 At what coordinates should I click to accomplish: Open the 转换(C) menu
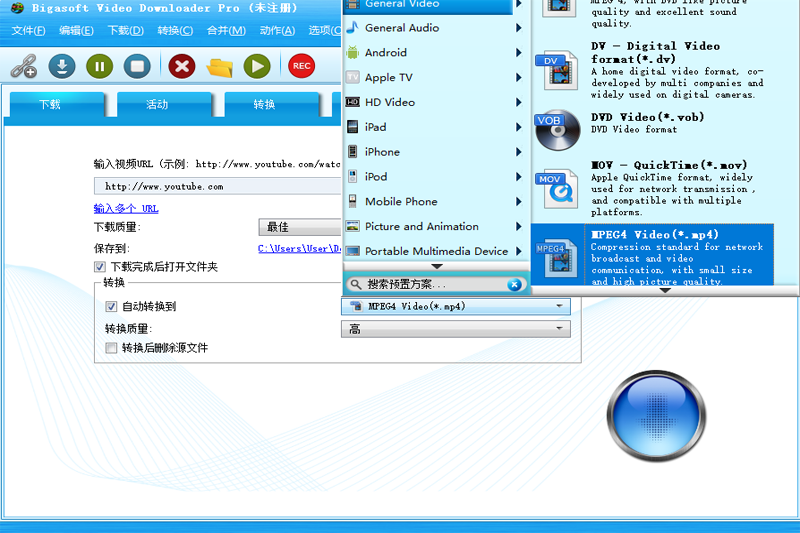175,31
